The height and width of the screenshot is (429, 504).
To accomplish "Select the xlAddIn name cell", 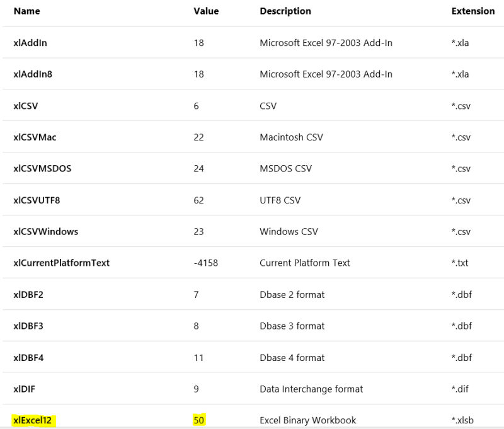I will coord(30,43).
